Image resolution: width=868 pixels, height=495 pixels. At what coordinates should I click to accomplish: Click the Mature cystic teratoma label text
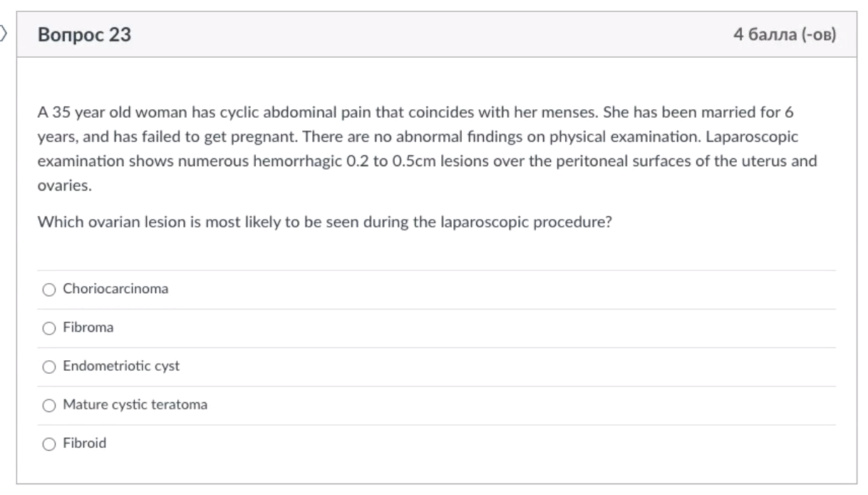[135, 404]
